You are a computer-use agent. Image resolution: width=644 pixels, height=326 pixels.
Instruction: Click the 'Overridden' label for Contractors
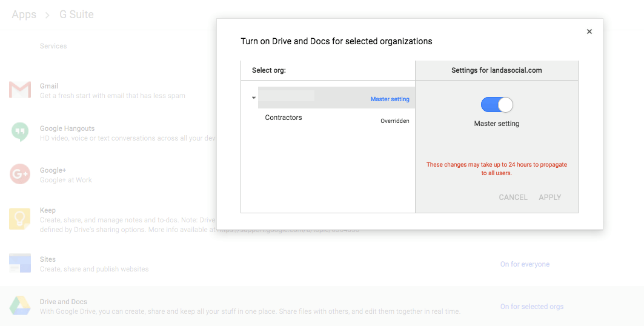(394, 121)
